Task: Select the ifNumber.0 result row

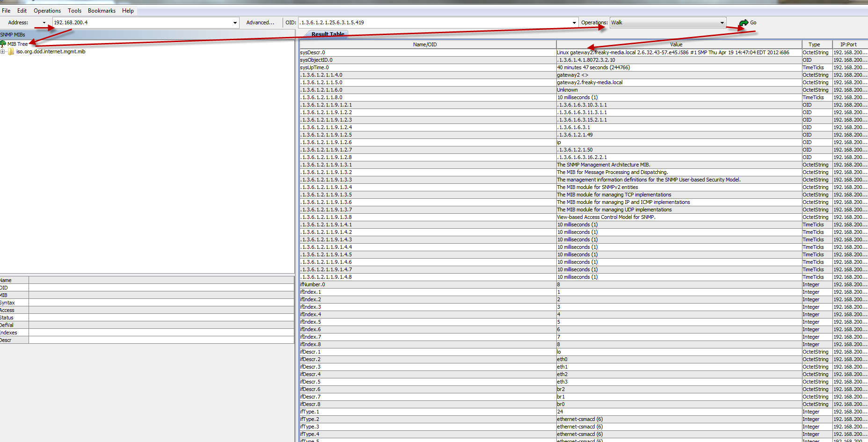Action: pyautogui.click(x=426, y=284)
